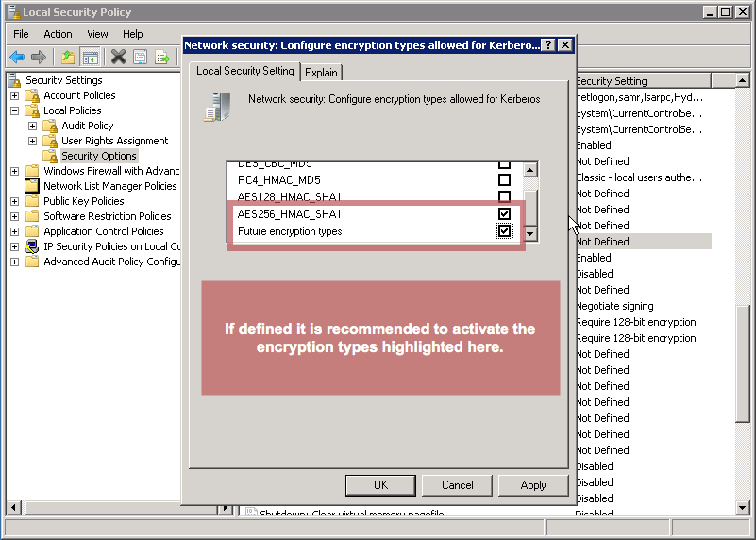Click the up-one-level folder icon
The image size is (756, 540).
(68, 58)
